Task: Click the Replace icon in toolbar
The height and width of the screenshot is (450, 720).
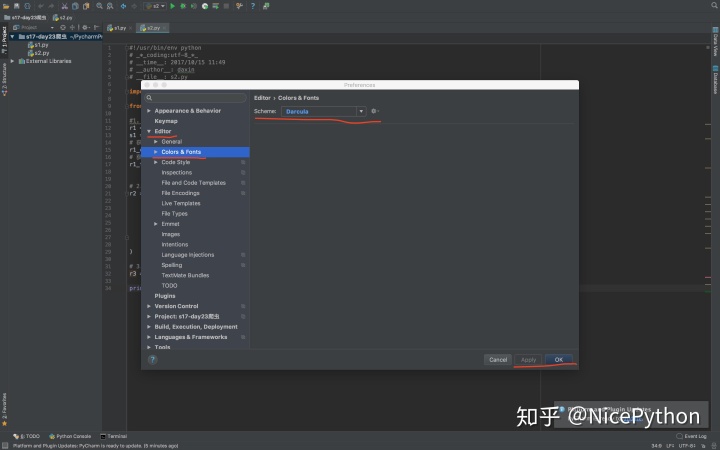Action: tap(110, 6)
